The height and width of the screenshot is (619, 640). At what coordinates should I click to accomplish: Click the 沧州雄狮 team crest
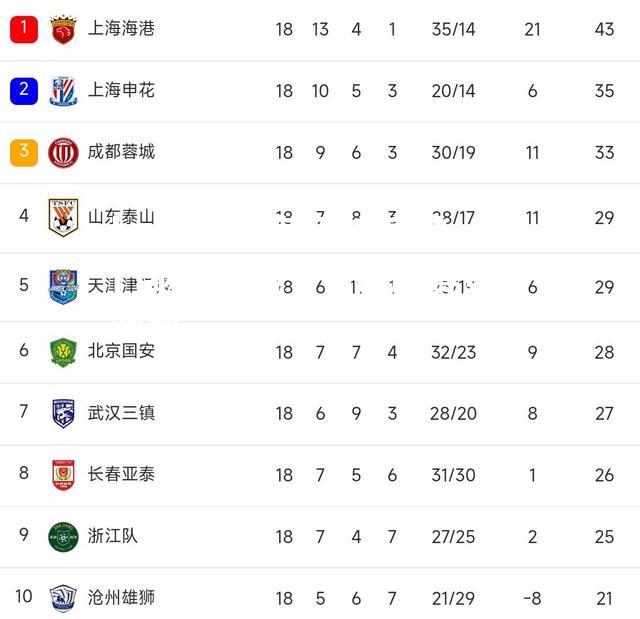pyautogui.click(x=63, y=598)
